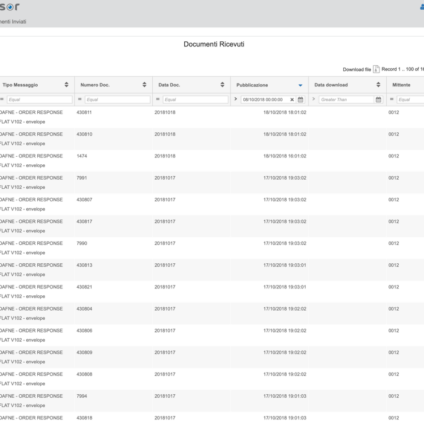
Task: Click the Download file document icon
Action: tap(376, 69)
